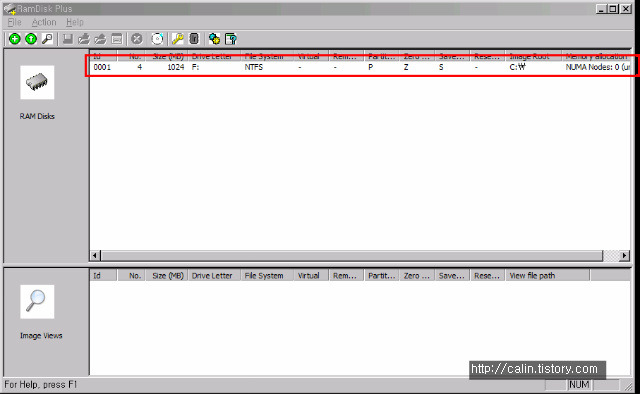Click the P partition cell
The width and height of the screenshot is (640, 394).
point(371,67)
